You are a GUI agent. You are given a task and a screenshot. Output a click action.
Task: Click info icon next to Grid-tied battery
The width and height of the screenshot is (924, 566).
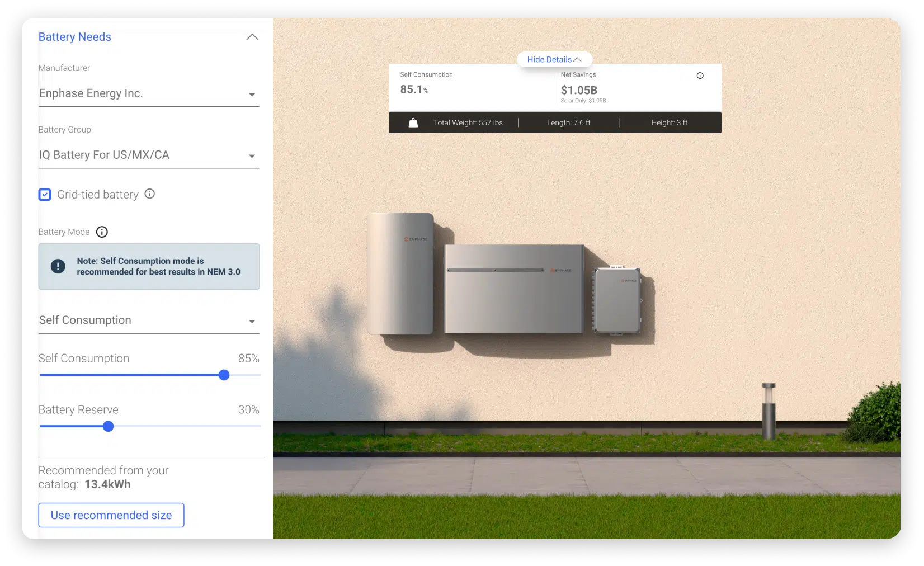[x=150, y=194]
